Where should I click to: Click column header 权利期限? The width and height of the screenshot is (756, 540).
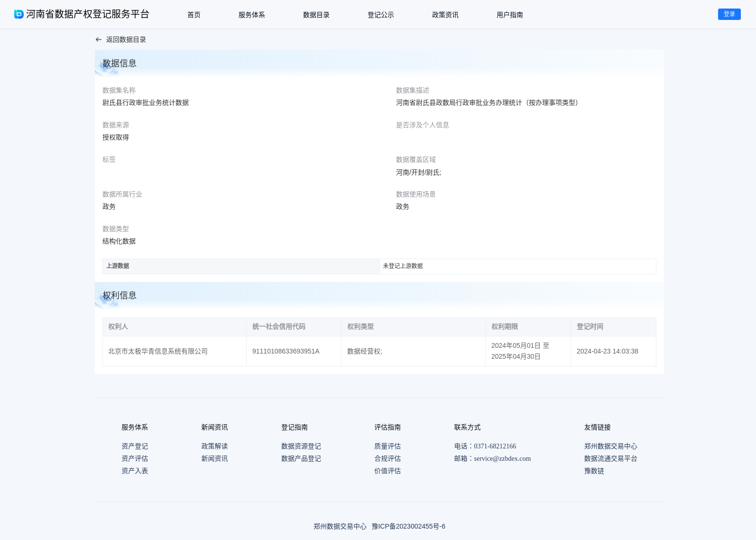[505, 326]
